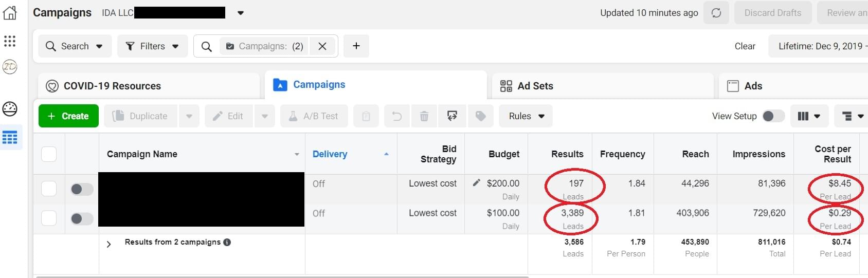Click the green Create button
The height and width of the screenshot is (278, 868).
point(68,116)
